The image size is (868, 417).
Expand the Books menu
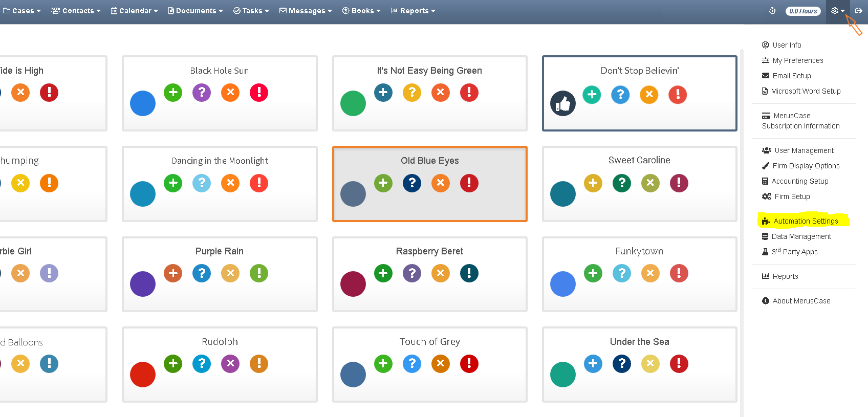[x=361, y=11]
